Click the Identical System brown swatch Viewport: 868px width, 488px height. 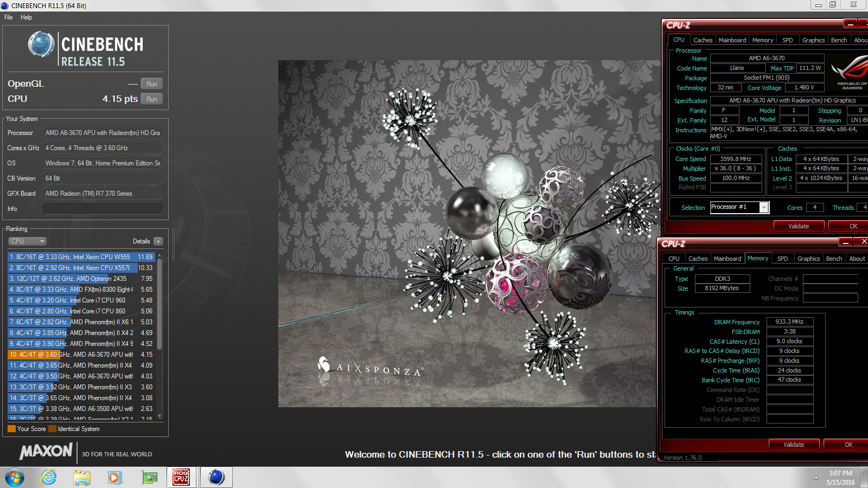click(x=52, y=429)
